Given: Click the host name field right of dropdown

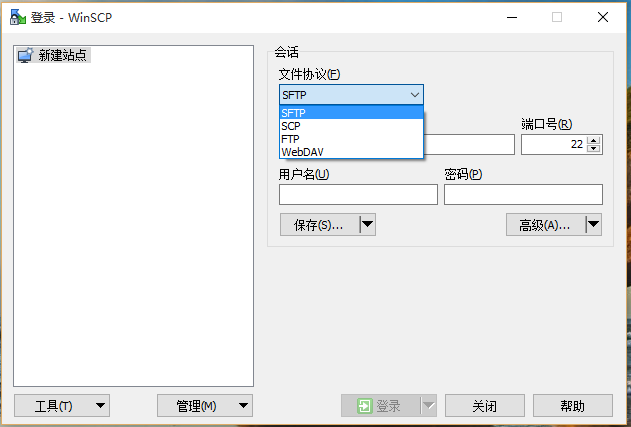Looking at the screenshot, I should tap(469, 144).
